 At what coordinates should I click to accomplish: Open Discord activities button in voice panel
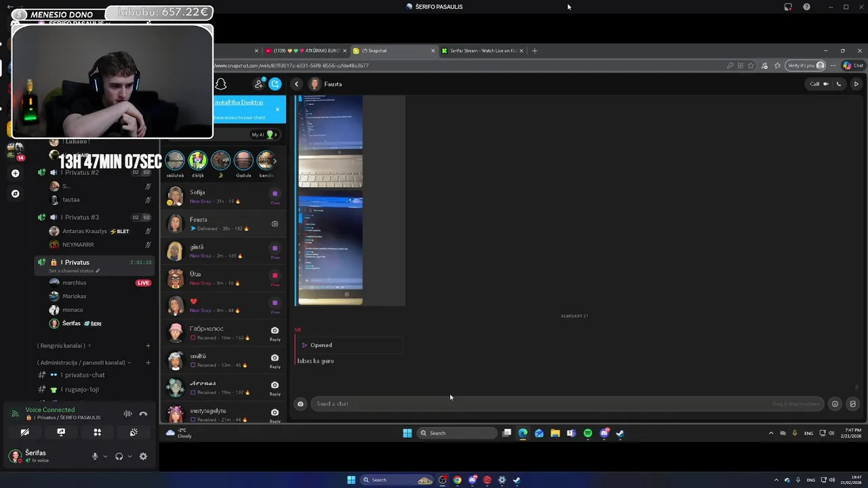tap(97, 432)
